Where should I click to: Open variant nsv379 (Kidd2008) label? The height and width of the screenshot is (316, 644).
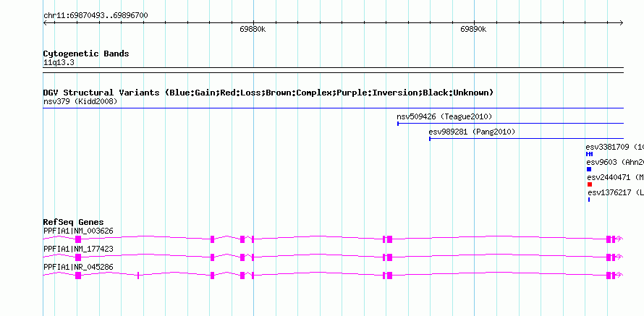point(80,101)
